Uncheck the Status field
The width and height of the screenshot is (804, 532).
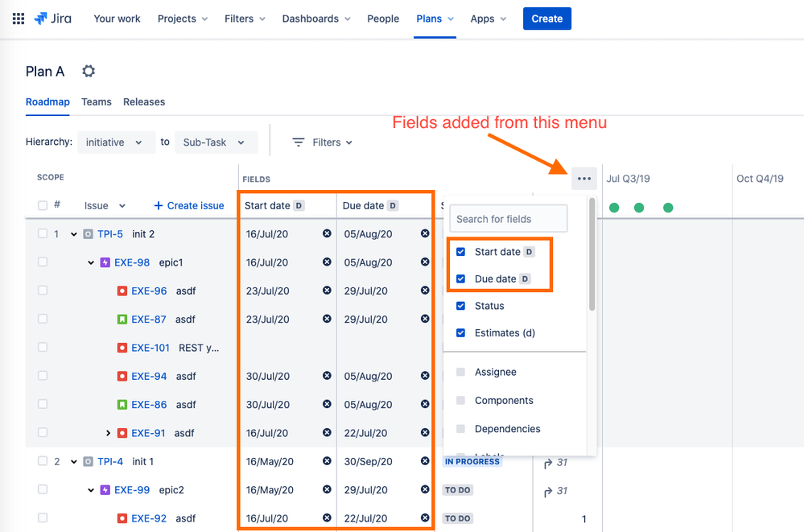460,306
